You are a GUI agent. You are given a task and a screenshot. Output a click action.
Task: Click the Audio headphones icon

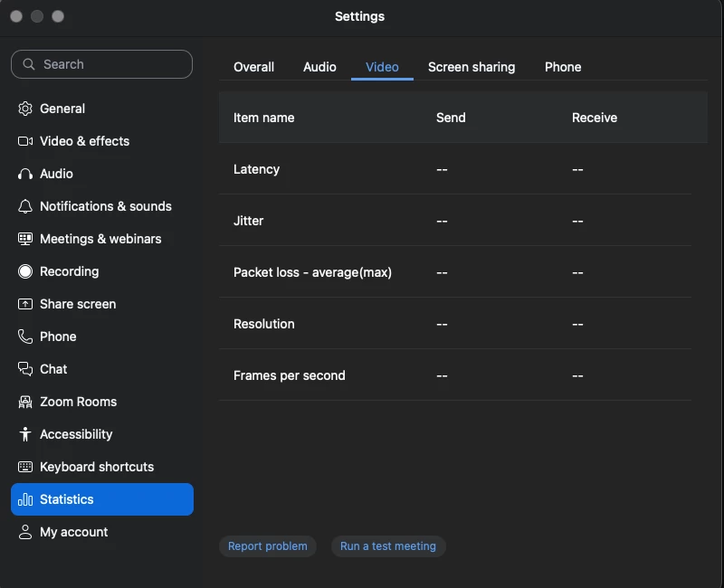click(25, 174)
